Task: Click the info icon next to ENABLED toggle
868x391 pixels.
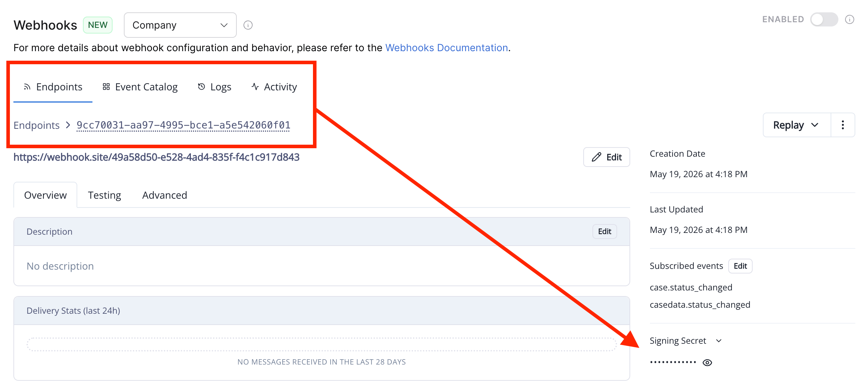Action: tap(850, 19)
